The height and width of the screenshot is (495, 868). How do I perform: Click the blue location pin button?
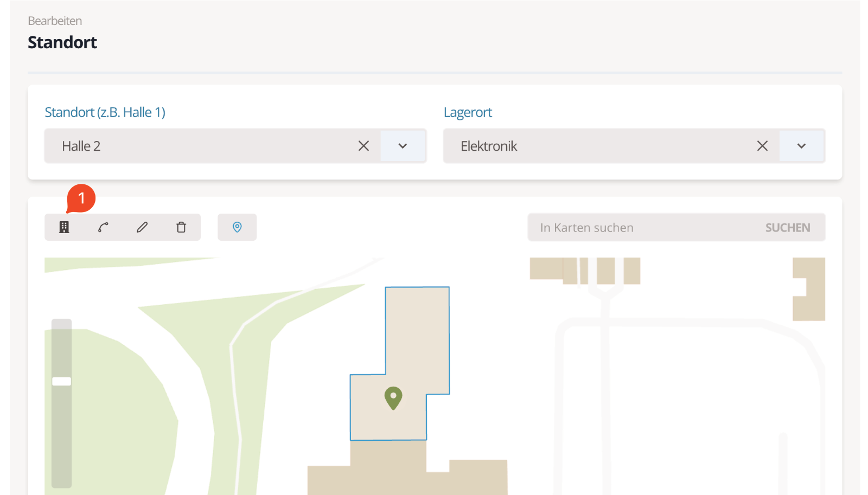pos(237,227)
